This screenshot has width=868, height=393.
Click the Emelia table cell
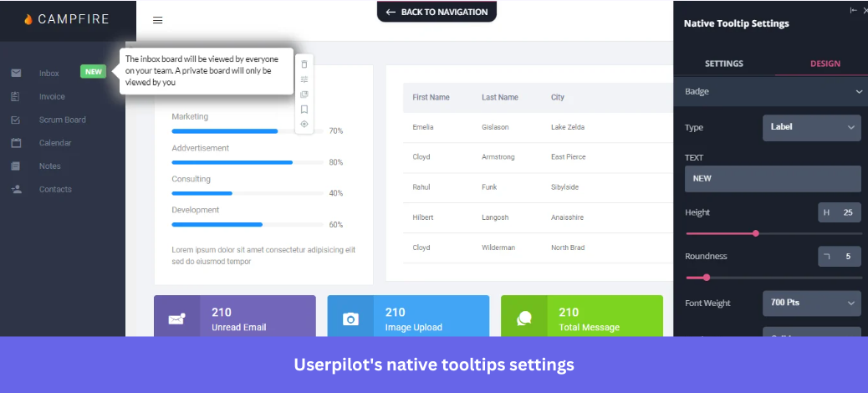(423, 127)
